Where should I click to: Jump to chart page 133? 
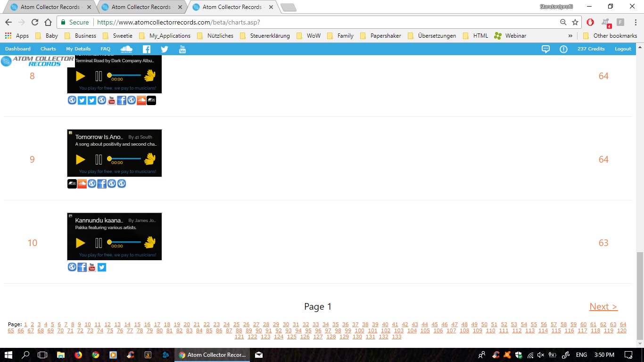click(396, 337)
